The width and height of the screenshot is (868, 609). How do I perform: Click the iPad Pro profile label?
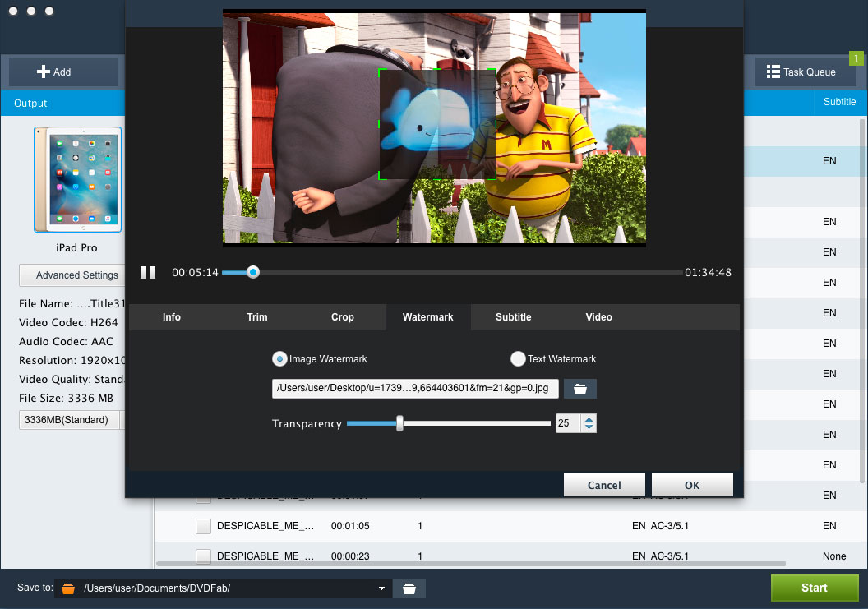click(76, 248)
